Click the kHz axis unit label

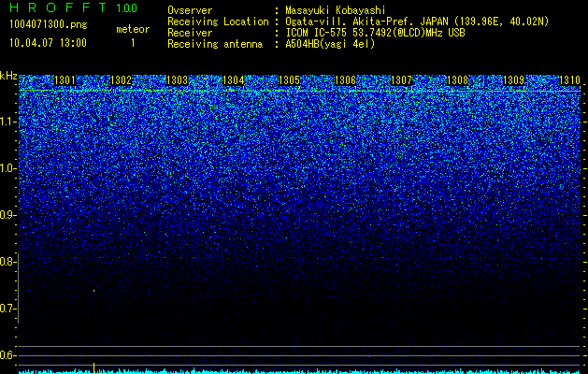(x=8, y=76)
